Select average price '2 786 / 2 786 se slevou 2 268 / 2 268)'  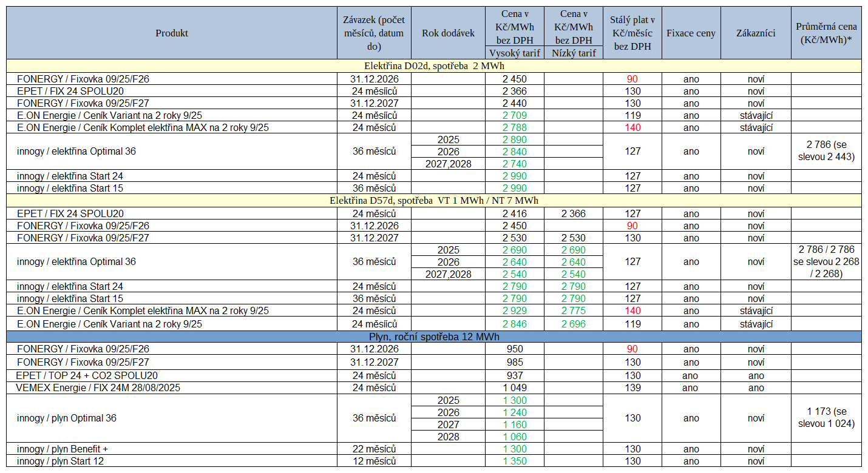(x=826, y=261)
